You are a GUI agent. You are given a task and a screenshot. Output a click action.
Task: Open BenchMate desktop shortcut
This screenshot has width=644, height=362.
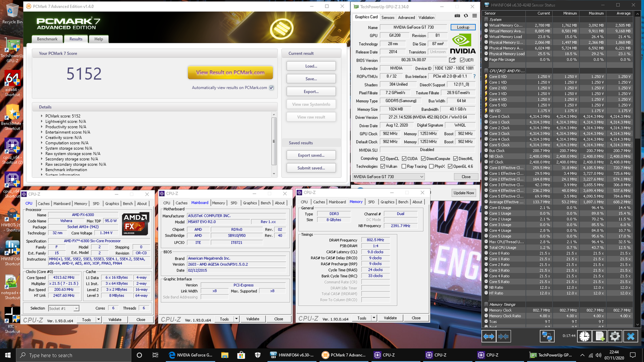(x=12, y=117)
